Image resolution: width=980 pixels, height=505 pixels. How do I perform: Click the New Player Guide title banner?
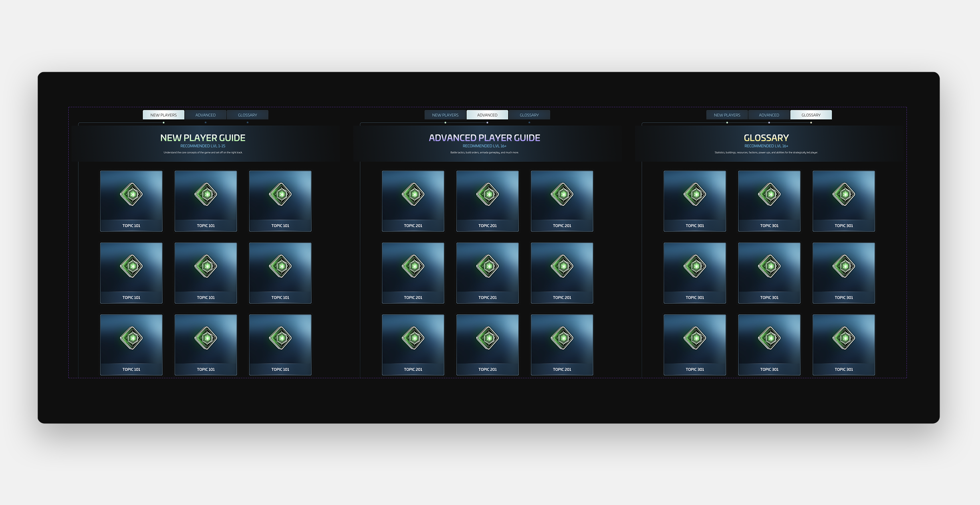point(203,138)
